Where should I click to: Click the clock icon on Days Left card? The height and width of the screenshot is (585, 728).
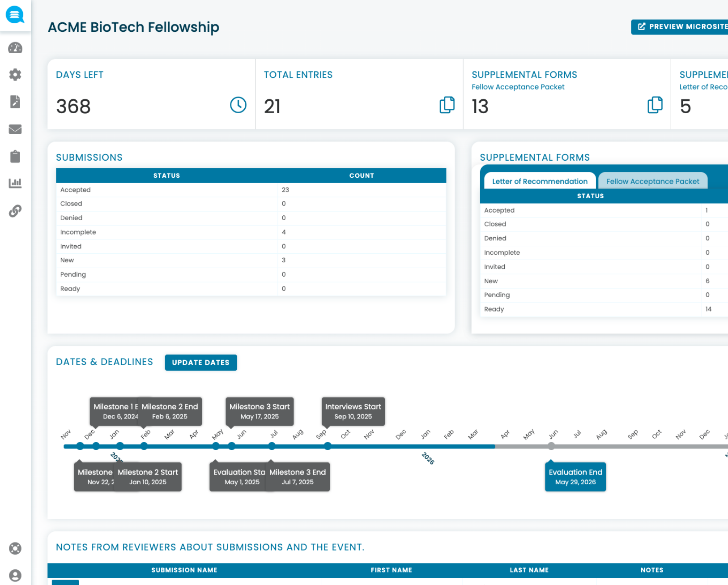238,106
